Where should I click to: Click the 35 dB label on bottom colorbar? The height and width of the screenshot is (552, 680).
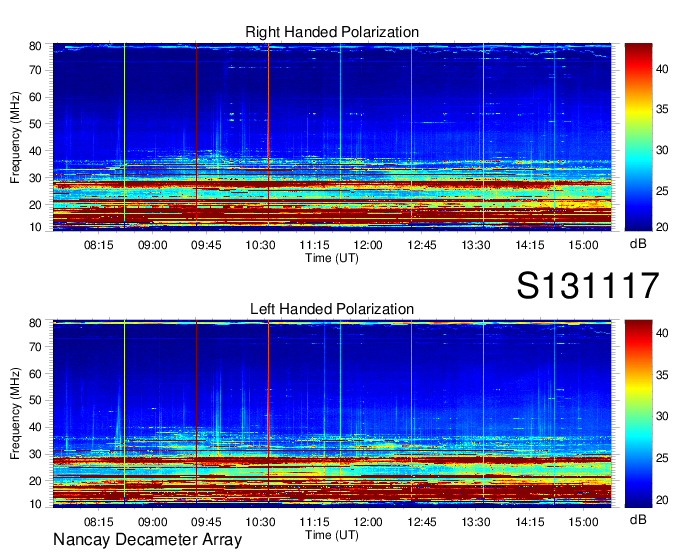tap(662, 375)
